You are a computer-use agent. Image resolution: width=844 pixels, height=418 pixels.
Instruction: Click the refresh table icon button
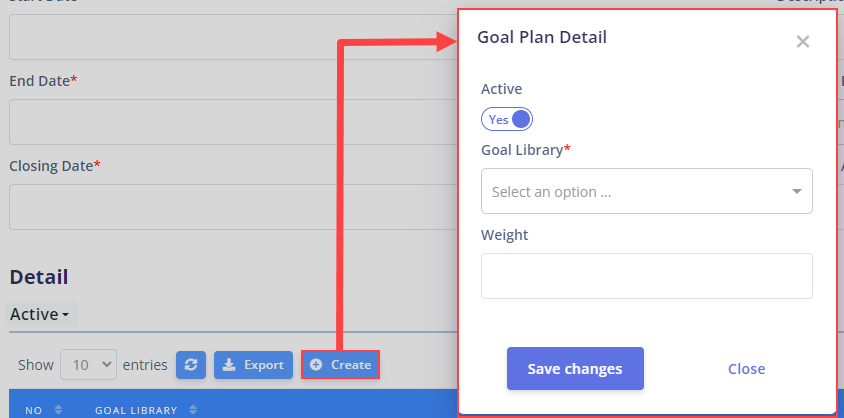[x=191, y=365]
